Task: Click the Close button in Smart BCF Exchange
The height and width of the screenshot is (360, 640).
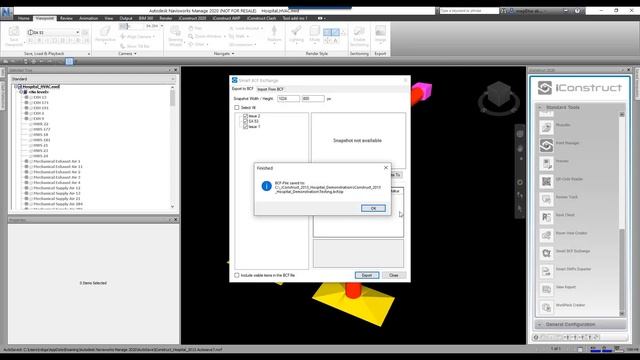Action: [x=393, y=275]
